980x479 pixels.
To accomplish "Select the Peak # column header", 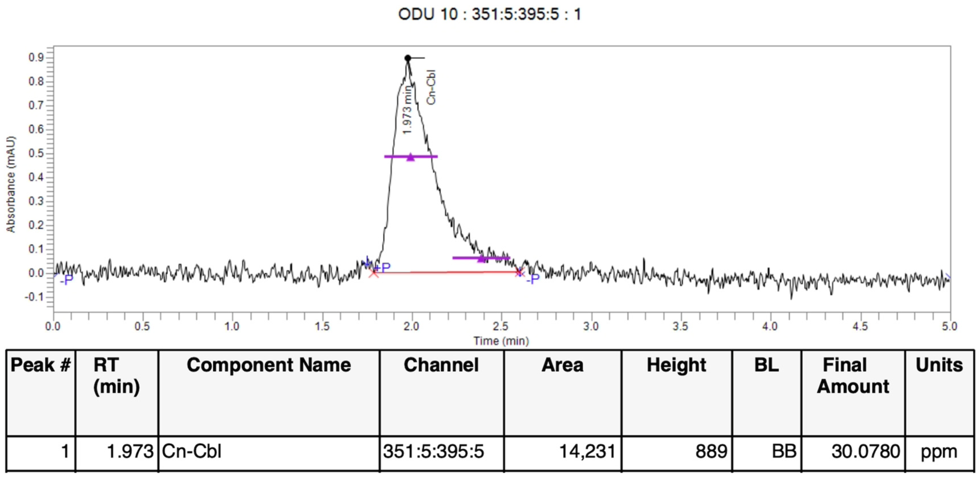I will [41, 365].
